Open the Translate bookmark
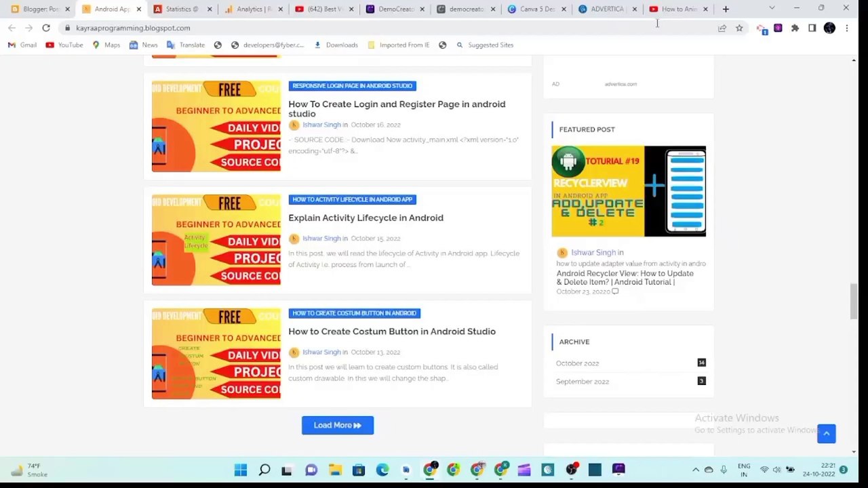Viewport: 868px width, 488px height. (186, 45)
